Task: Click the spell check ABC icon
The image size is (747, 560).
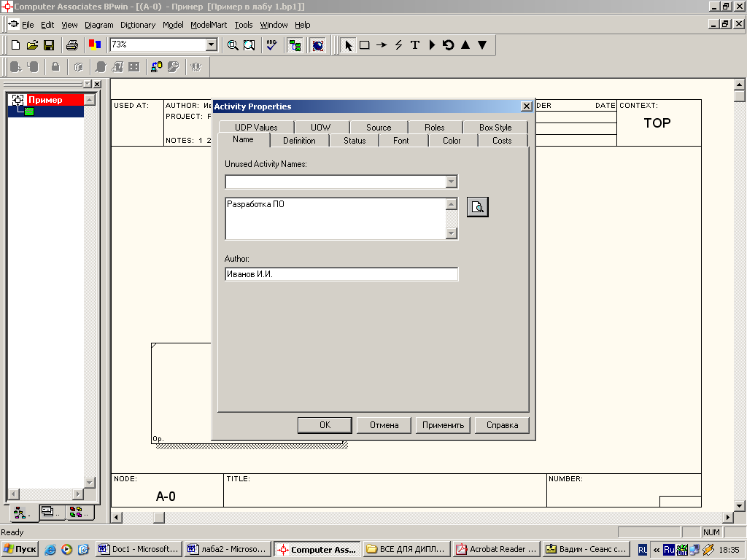Action: [271, 45]
